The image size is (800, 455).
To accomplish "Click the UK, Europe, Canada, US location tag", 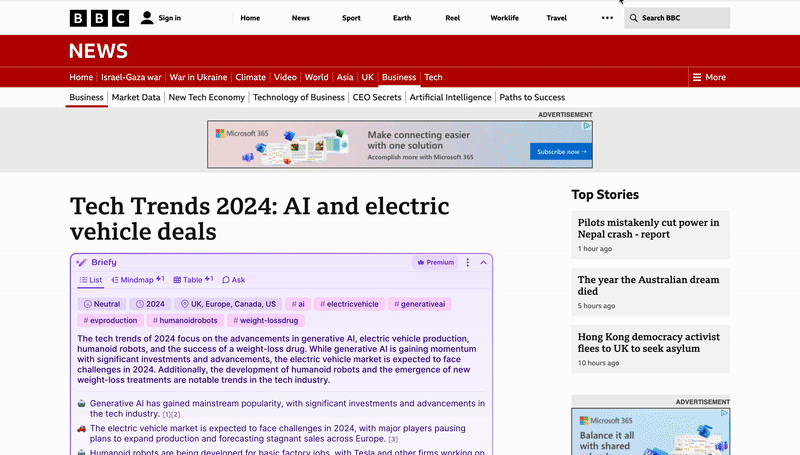I will coord(228,304).
